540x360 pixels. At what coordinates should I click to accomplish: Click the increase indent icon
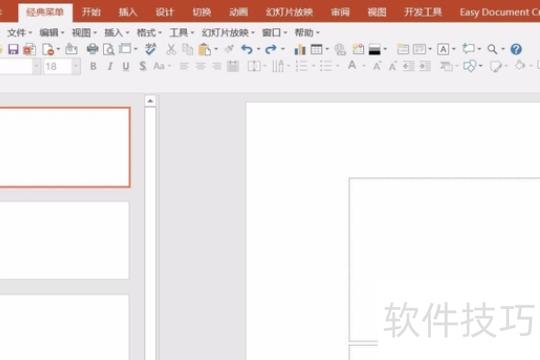[425, 66]
